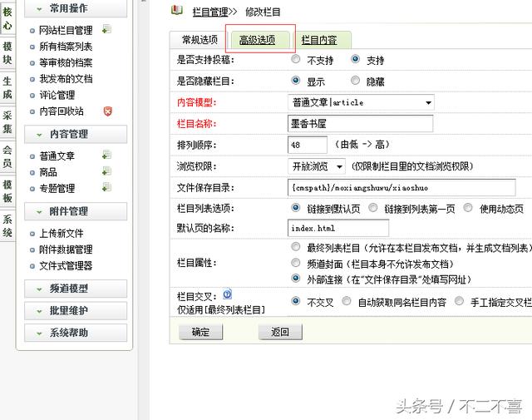Collapse 内容管理 sidebar section

(x=76, y=134)
